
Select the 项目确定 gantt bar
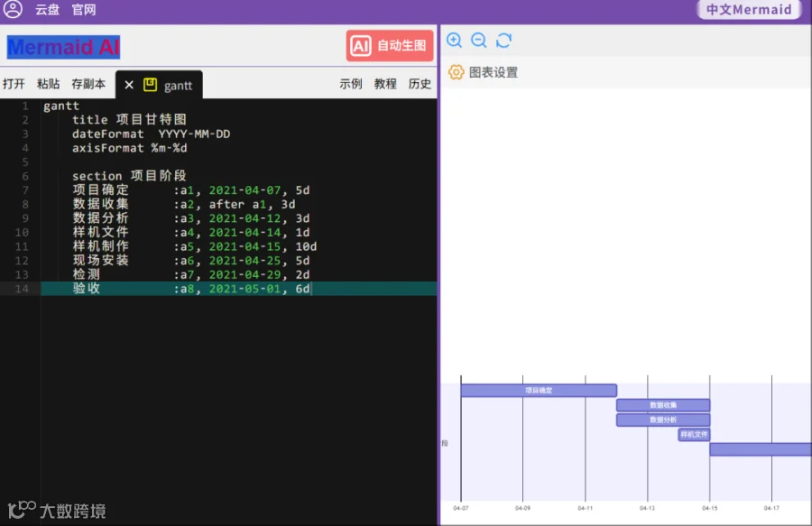click(539, 391)
